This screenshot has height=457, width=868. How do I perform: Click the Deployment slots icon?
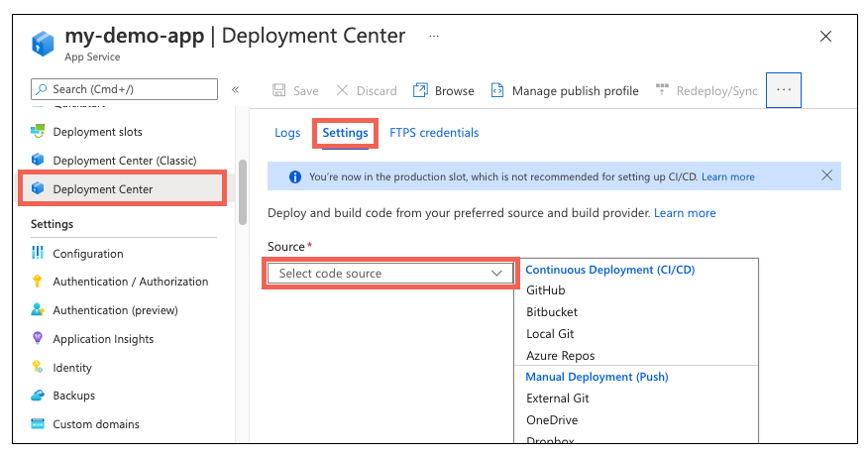38,131
